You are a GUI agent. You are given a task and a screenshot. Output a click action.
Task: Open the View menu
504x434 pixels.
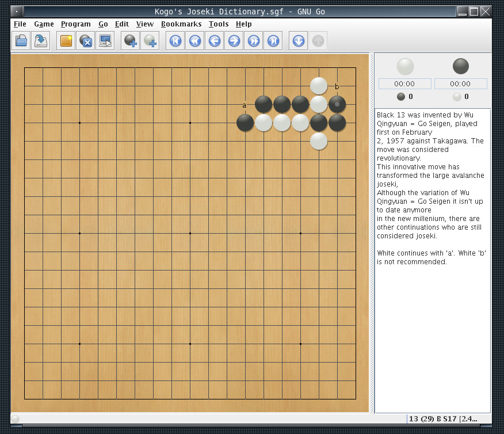[145, 24]
